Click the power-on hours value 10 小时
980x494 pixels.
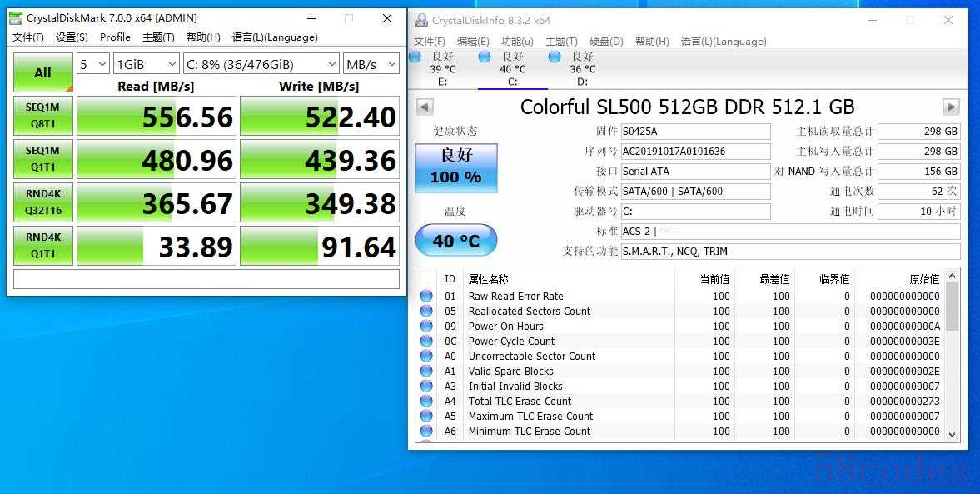918,212
